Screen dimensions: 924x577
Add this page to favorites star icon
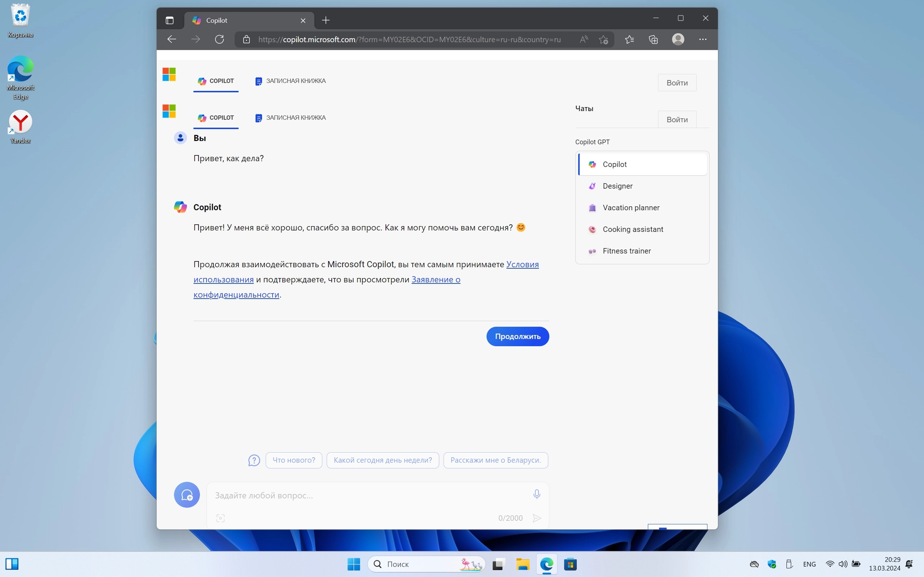(603, 39)
